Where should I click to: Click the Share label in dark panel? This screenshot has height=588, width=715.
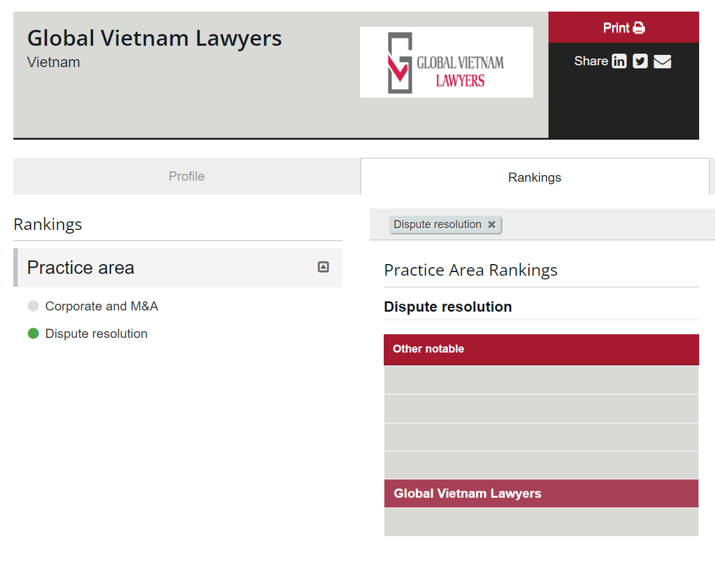591,61
